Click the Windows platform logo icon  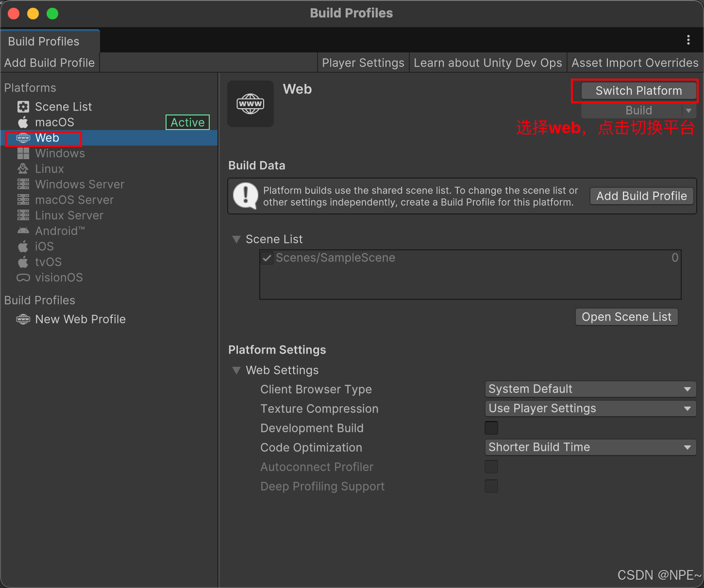(x=23, y=153)
